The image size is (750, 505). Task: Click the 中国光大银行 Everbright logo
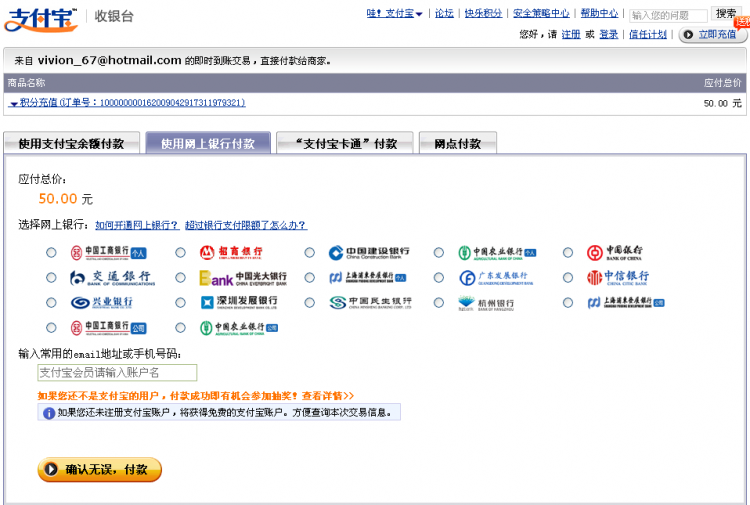(243, 277)
